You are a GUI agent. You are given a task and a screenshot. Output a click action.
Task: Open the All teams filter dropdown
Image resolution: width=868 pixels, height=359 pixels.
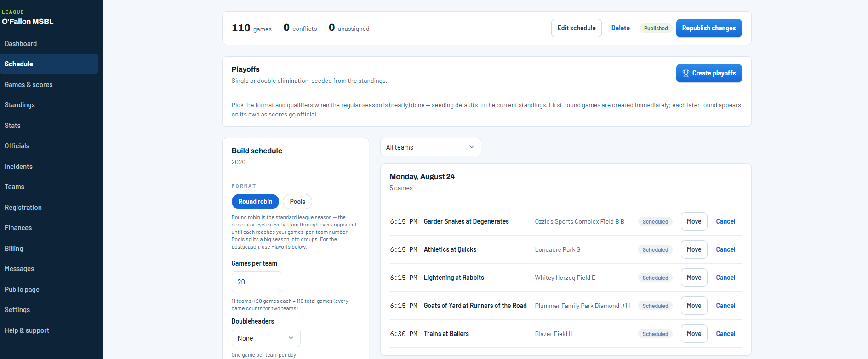(x=431, y=147)
